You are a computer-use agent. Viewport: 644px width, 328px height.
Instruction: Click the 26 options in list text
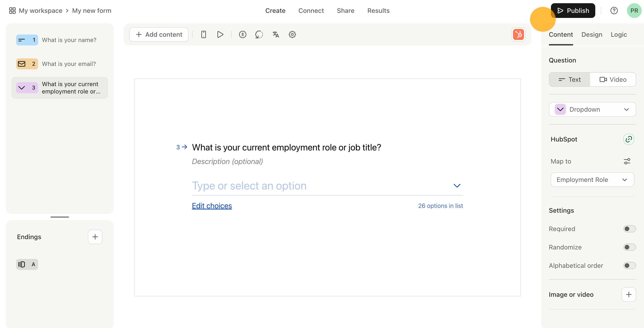coord(440,206)
